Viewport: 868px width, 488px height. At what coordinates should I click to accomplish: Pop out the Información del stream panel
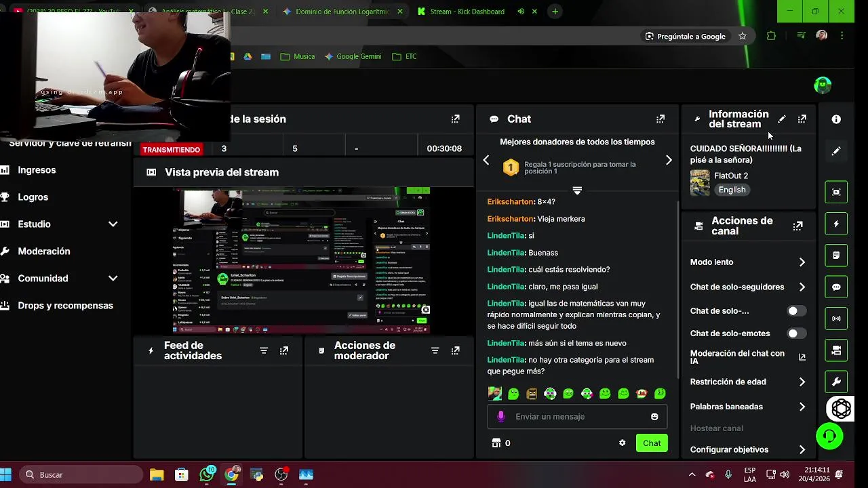pos(802,119)
